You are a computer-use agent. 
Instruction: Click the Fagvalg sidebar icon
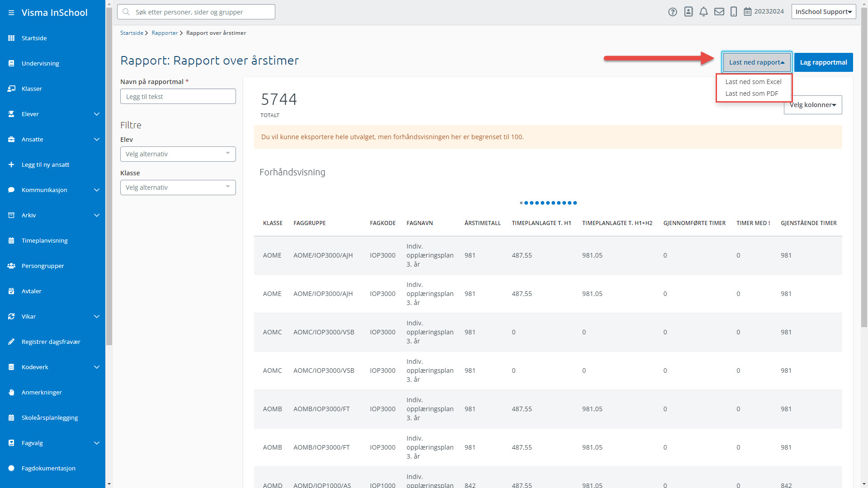coord(11,443)
